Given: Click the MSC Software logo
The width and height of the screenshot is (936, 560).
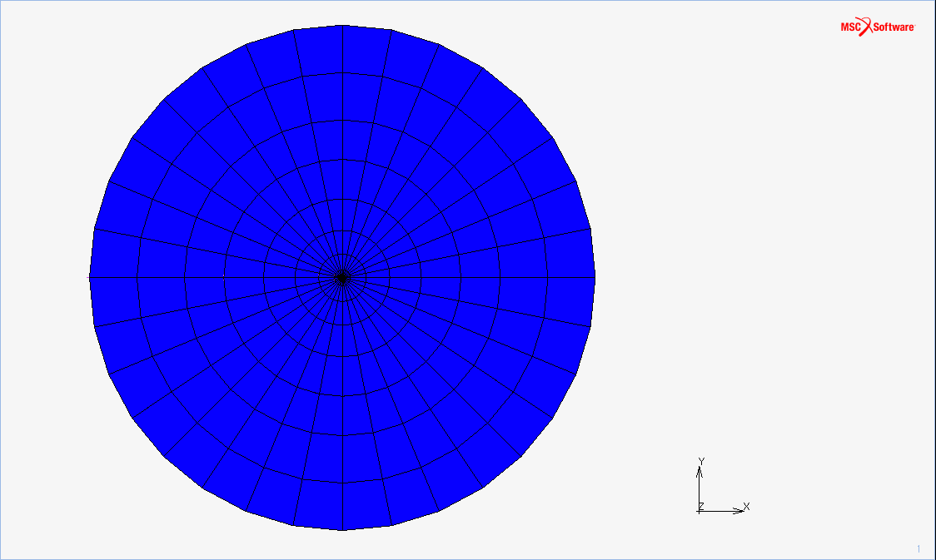Looking at the screenshot, I should [x=878, y=27].
